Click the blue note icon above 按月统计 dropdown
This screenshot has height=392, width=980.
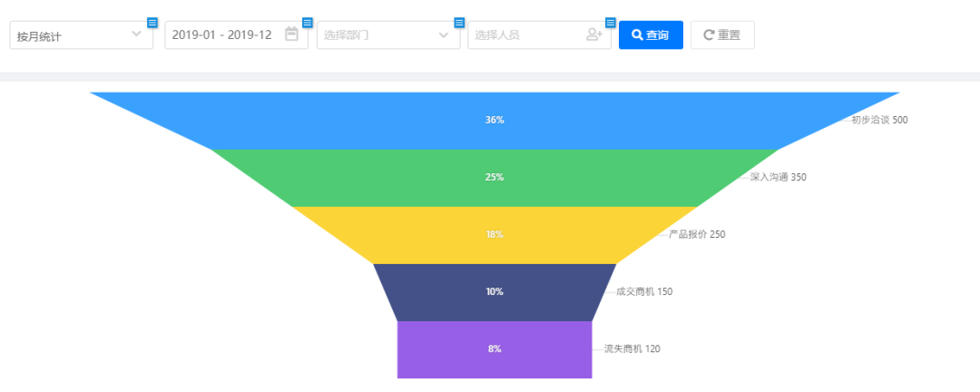[x=152, y=23]
